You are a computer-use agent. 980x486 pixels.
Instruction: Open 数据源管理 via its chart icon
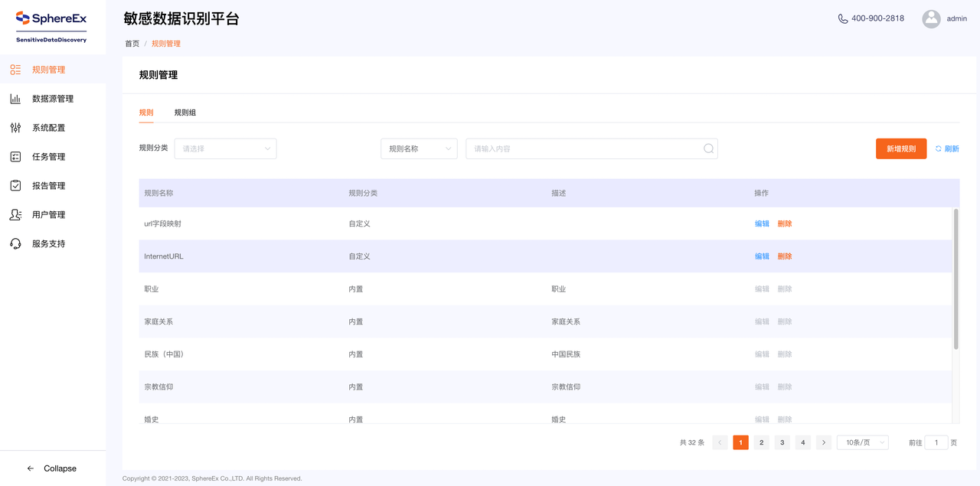[x=15, y=99]
